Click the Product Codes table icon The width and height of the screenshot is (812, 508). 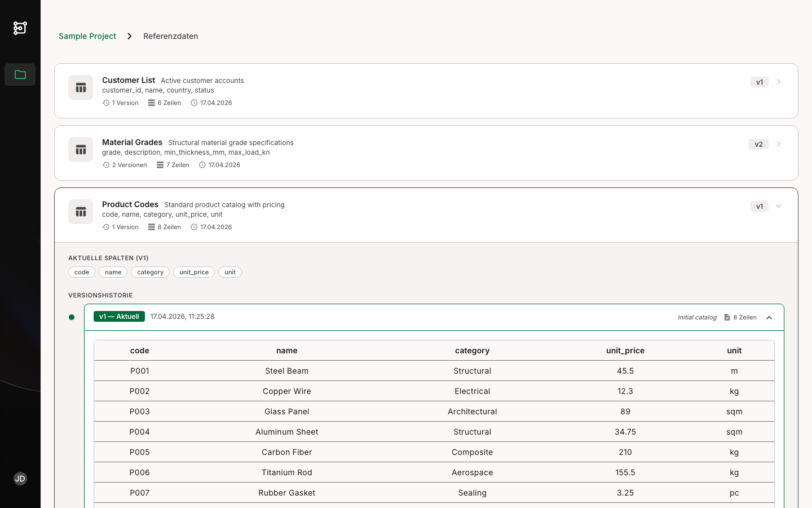pyautogui.click(x=81, y=212)
